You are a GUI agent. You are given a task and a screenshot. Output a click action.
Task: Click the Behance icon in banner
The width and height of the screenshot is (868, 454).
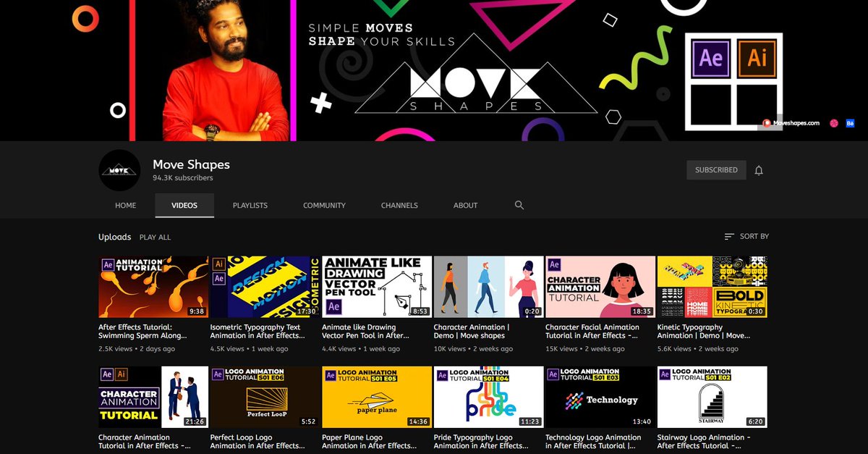coord(850,123)
